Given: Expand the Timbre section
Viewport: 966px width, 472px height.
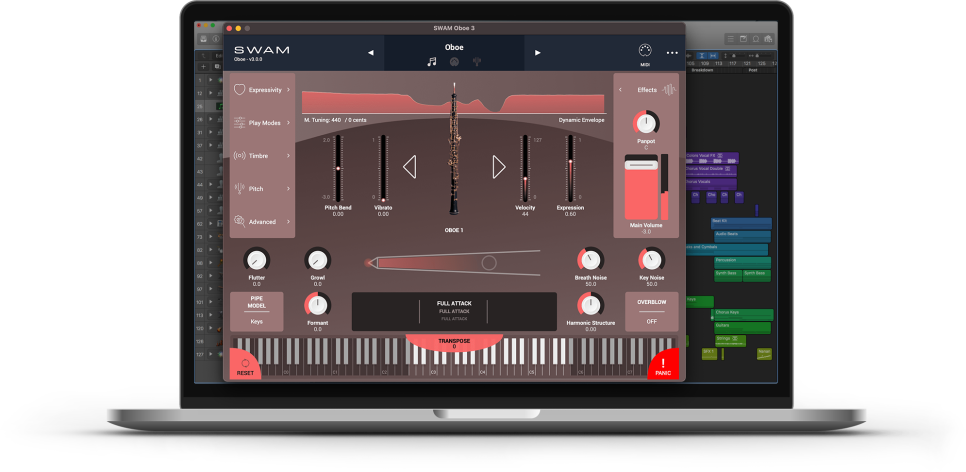Looking at the screenshot, I should pyautogui.click(x=262, y=156).
